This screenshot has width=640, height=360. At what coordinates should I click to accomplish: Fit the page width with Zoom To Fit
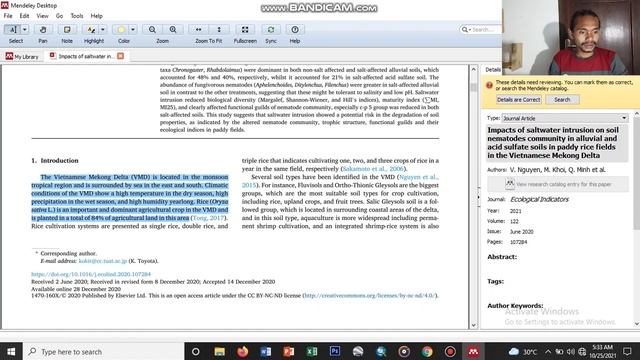(x=198, y=30)
